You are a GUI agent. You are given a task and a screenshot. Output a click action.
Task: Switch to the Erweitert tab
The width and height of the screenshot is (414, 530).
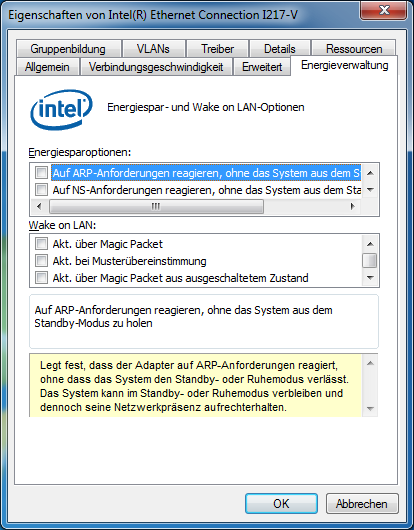262,67
